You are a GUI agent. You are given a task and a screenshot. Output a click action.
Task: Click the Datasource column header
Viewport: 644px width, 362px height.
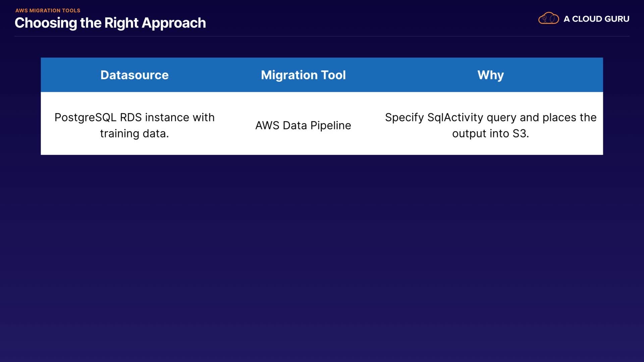pos(135,75)
